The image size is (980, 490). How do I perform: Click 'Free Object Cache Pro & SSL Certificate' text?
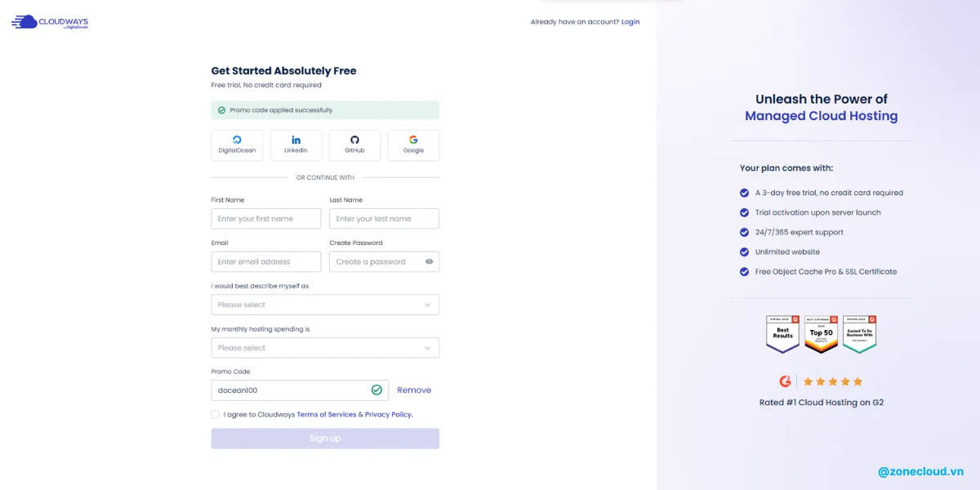(x=826, y=271)
